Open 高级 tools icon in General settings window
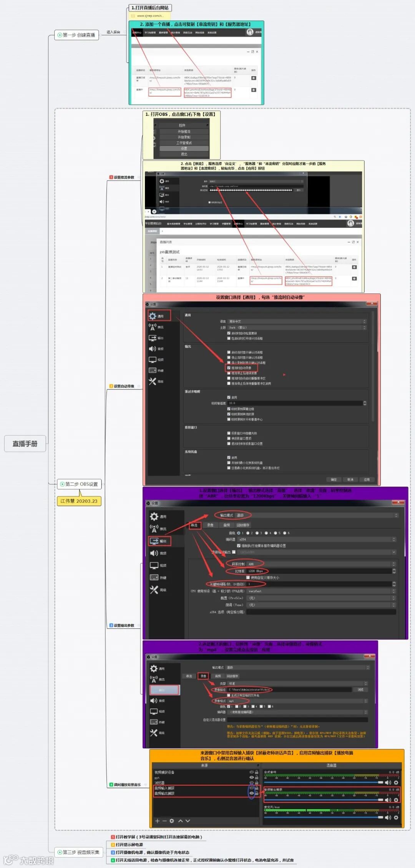 tap(153, 381)
